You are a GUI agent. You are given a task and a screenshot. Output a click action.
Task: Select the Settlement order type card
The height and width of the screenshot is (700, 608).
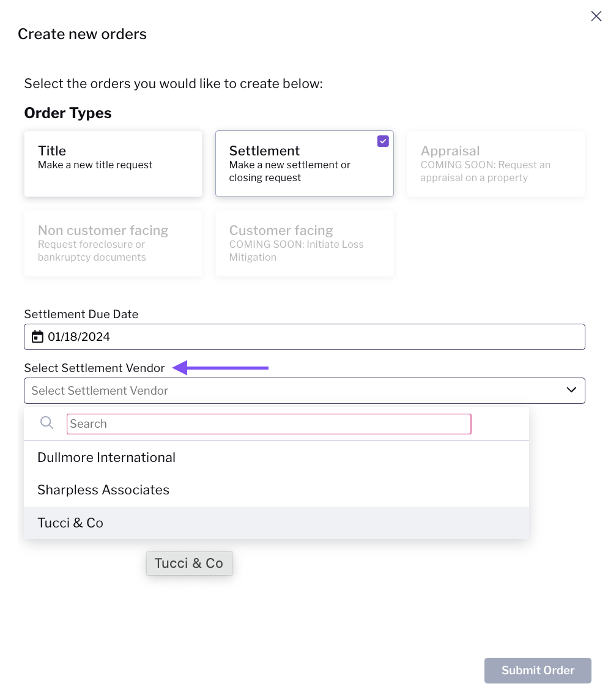[x=305, y=164]
